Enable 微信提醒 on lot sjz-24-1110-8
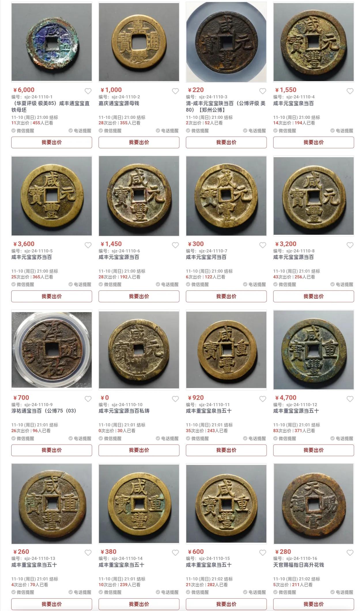The image size is (364, 611). point(285,284)
